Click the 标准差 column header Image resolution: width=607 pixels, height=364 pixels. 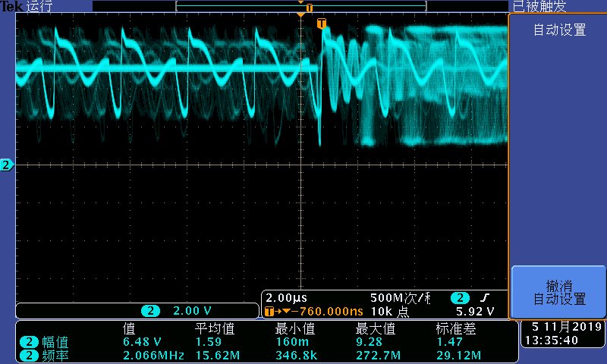[x=456, y=329]
